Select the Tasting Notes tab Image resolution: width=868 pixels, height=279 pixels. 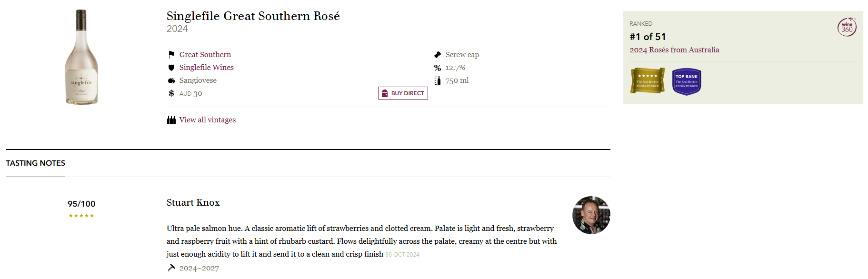click(x=36, y=163)
